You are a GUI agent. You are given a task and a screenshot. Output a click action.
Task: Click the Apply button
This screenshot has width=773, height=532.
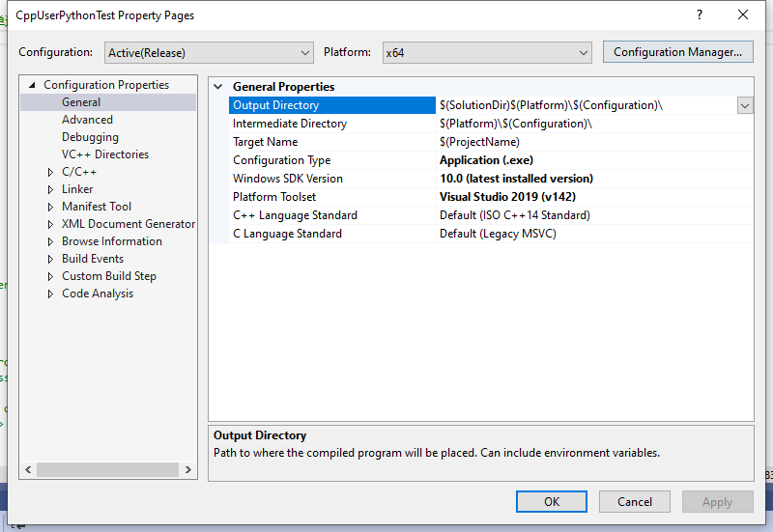pyautogui.click(x=717, y=501)
